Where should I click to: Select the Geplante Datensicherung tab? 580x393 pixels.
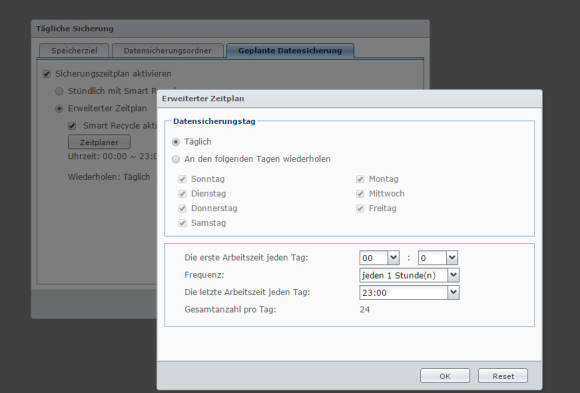point(290,51)
